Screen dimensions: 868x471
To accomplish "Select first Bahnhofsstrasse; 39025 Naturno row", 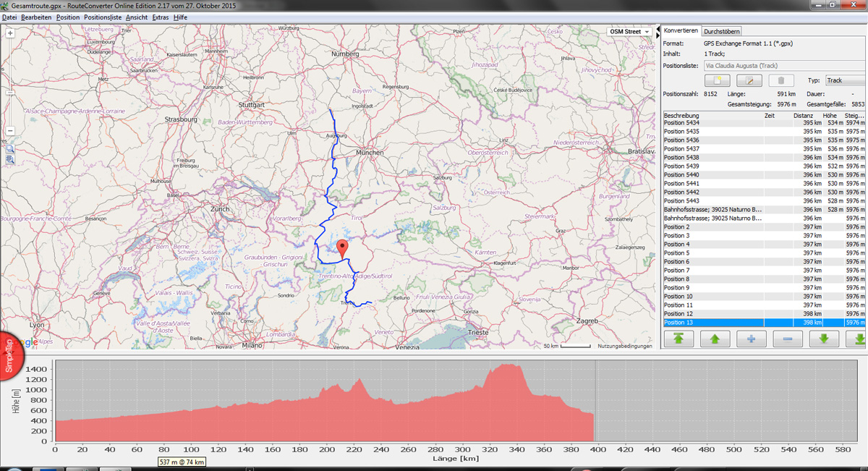I will coord(765,210).
